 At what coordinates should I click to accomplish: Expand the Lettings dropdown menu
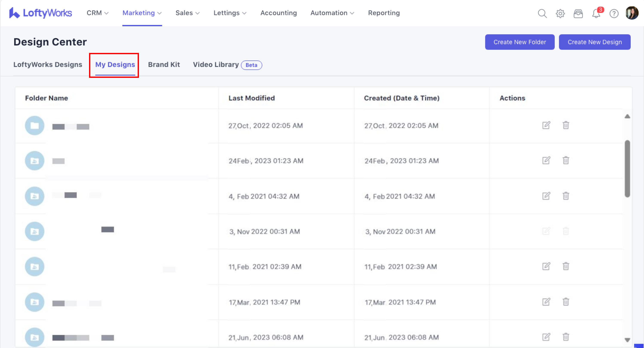pos(230,13)
